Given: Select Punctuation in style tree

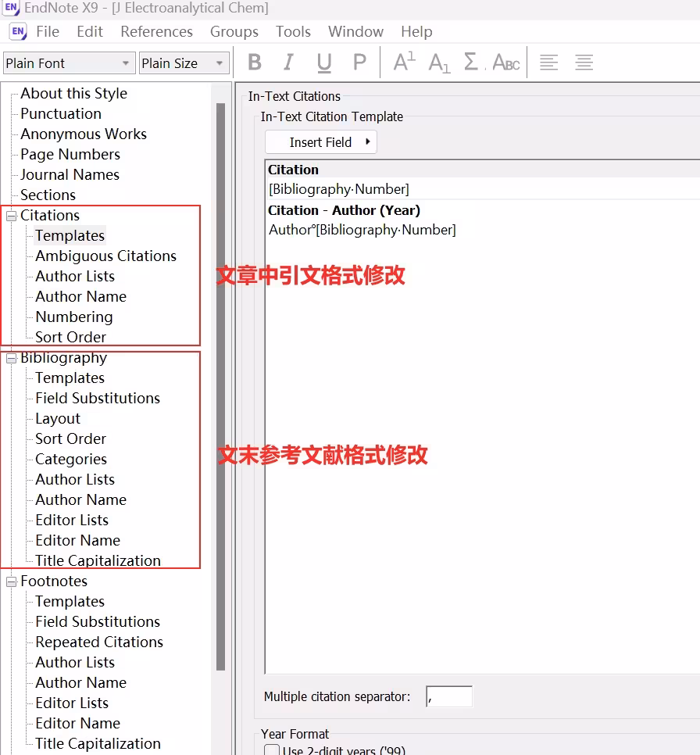Looking at the screenshot, I should 61,113.
